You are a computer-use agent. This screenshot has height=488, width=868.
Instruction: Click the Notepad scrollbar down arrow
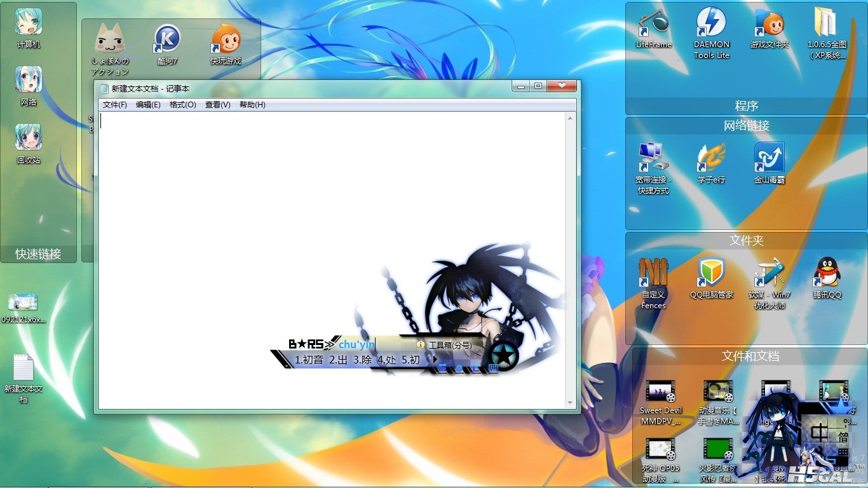point(570,403)
